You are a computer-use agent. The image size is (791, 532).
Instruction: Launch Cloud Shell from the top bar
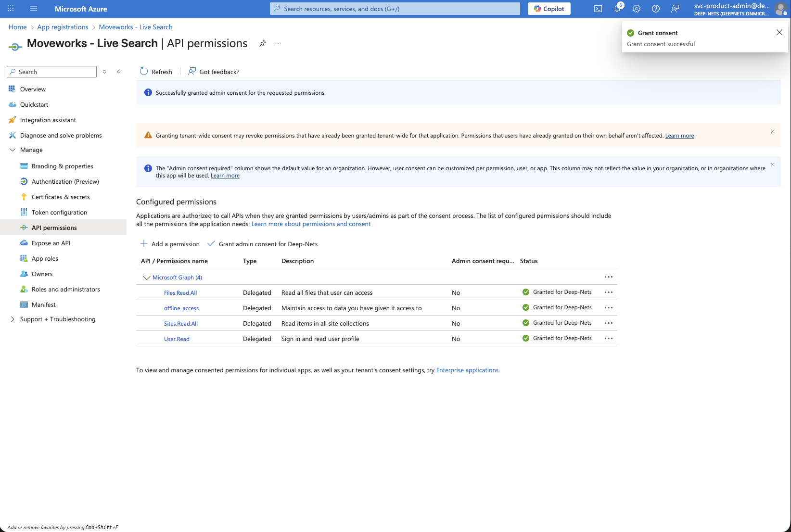tap(598, 9)
